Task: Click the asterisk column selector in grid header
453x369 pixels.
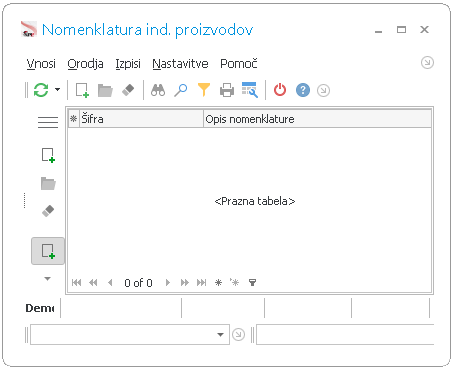Action: click(x=74, y=119)
